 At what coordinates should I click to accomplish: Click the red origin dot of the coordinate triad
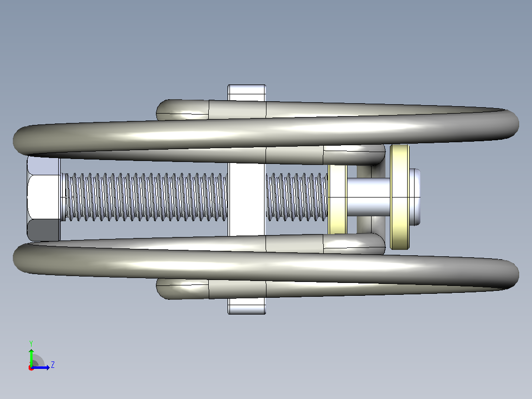31,368
